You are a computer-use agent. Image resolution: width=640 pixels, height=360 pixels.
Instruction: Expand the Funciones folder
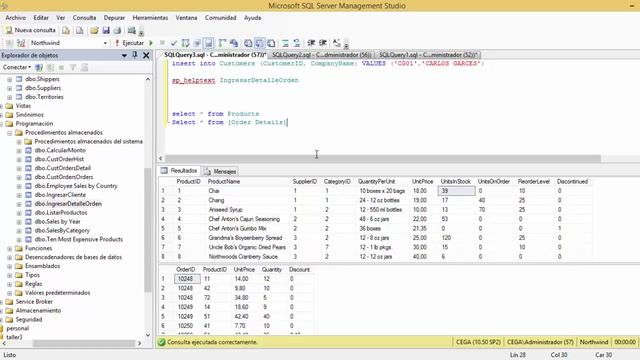[x=9, y=249]
